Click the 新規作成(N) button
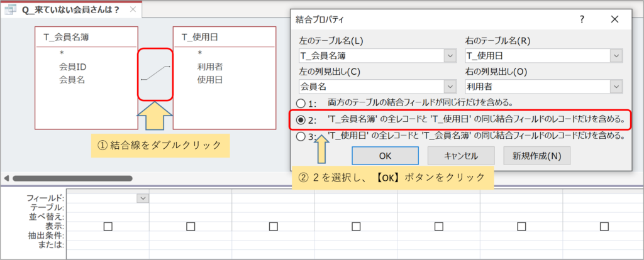The height and width of the screenshot is (260, 644). [x=537, y=155]
